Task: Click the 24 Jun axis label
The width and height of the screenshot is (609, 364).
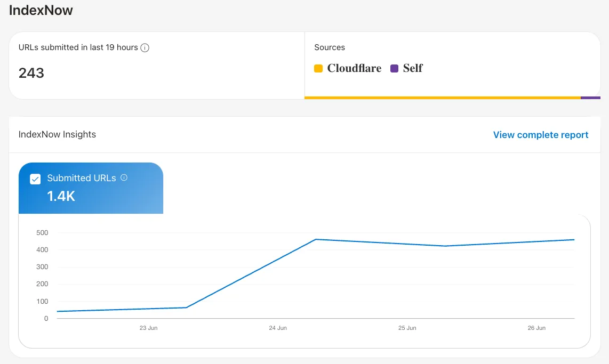Action: (278, 328)
